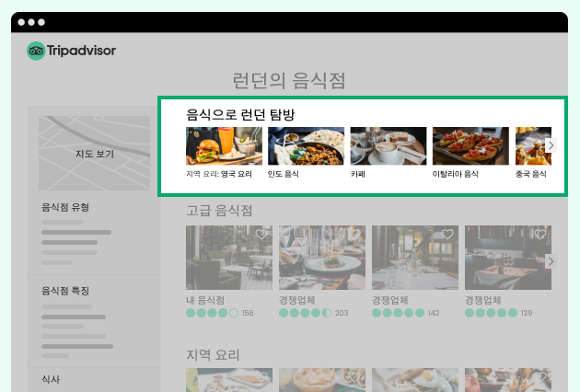
Task: Advance the 고급 음식점 carousel chevron
Action: [x=551, y=261]
